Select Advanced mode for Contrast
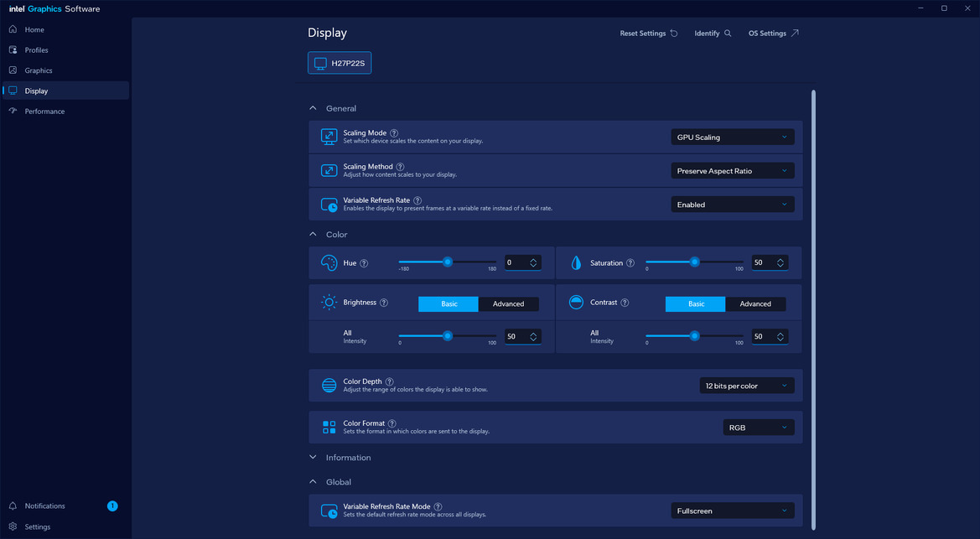980x539 pixels. [x=755, y=304]
